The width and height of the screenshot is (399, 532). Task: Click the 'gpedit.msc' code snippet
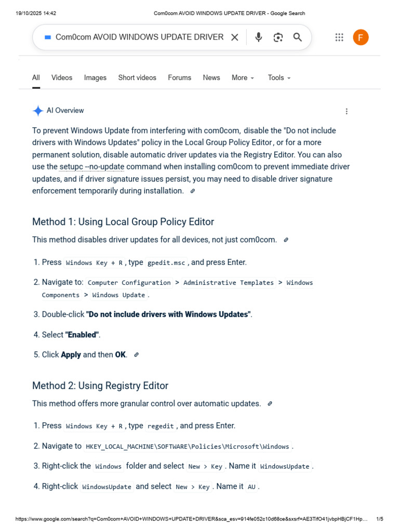(x=166, y=263)
